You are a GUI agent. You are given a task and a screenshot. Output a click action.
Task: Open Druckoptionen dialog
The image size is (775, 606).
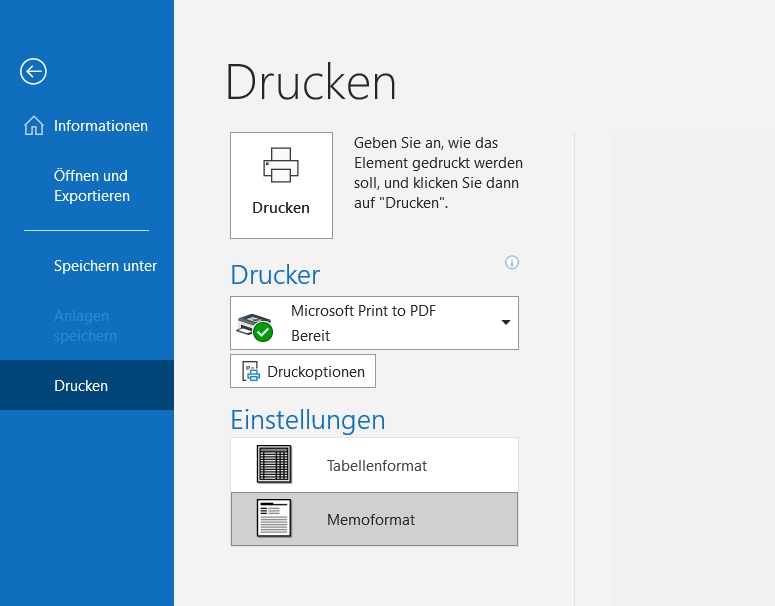point(303,371)
